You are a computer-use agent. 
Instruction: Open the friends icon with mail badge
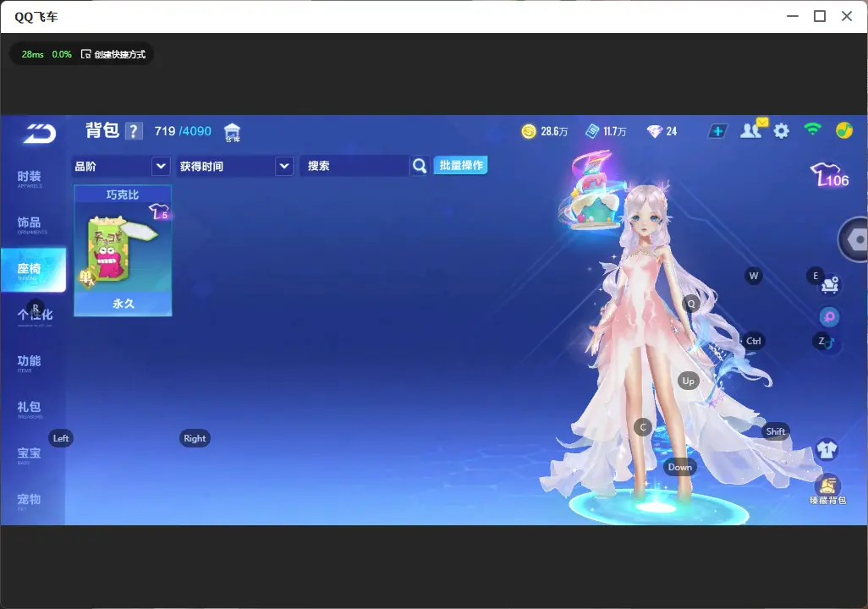[x=753, y=129]
